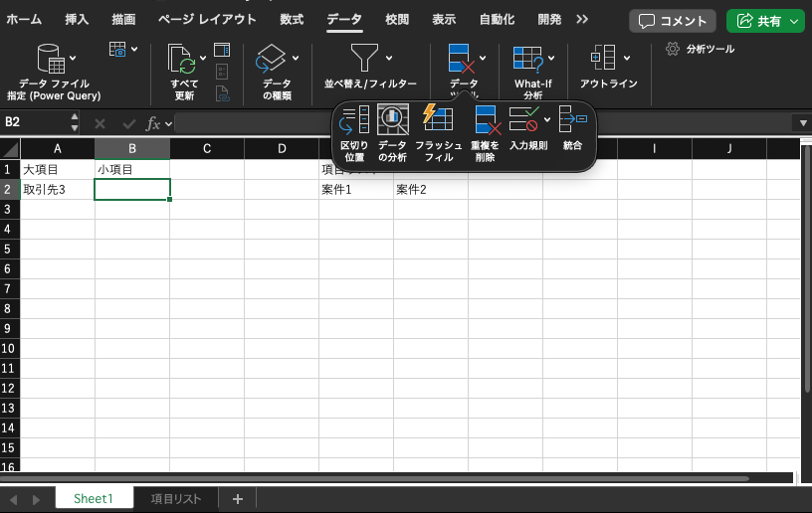Switch to the 項目リスト sheet tab
812x513 pixels.
click(x=176, y=499)
